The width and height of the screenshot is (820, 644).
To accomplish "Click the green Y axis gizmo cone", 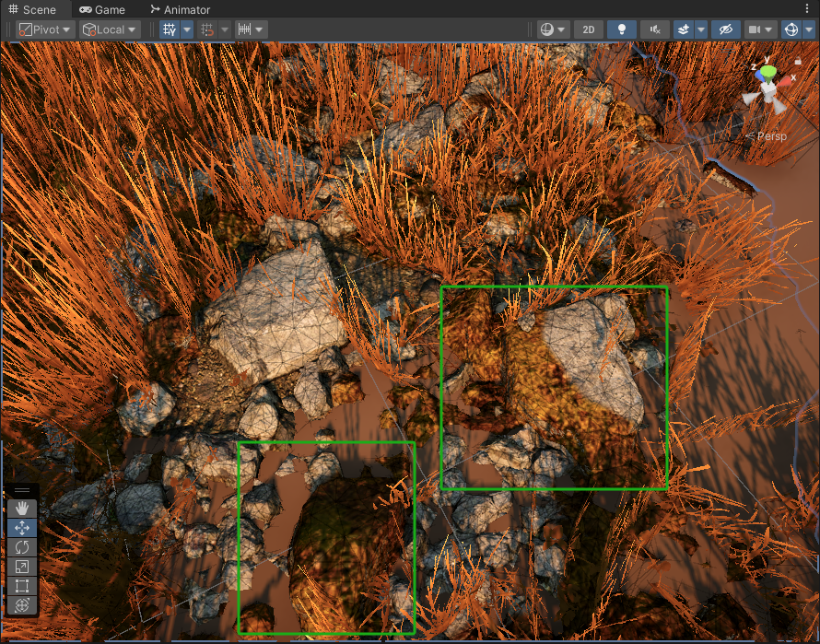I will pos(768,72).
